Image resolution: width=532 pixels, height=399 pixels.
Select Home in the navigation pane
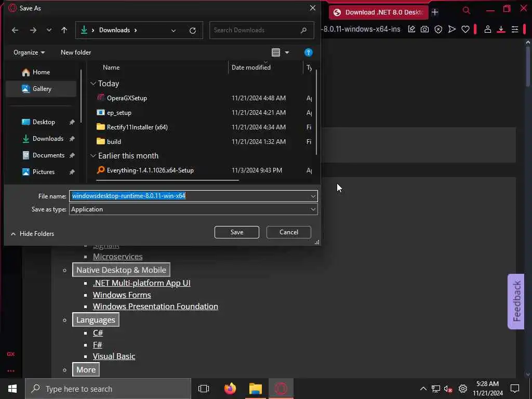pyautogui.click(x=41, y=72)
